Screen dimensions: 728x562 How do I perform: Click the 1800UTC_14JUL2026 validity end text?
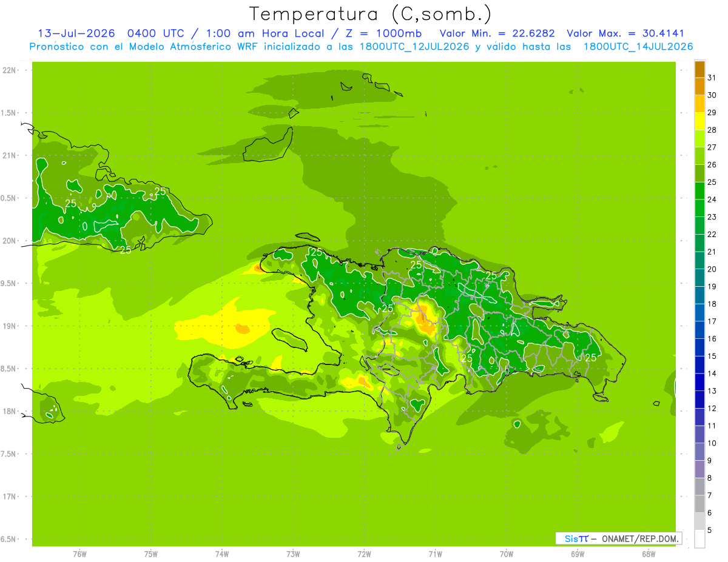[x=638, y=47]
